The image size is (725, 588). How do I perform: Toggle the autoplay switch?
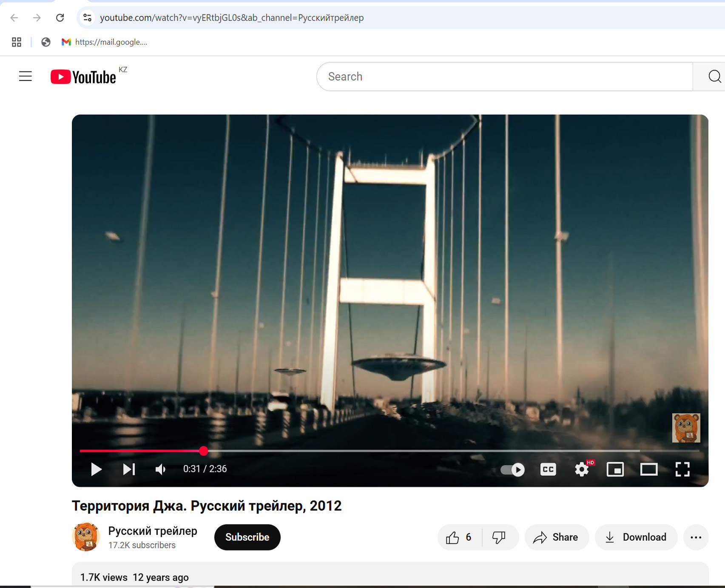[512, 469]
